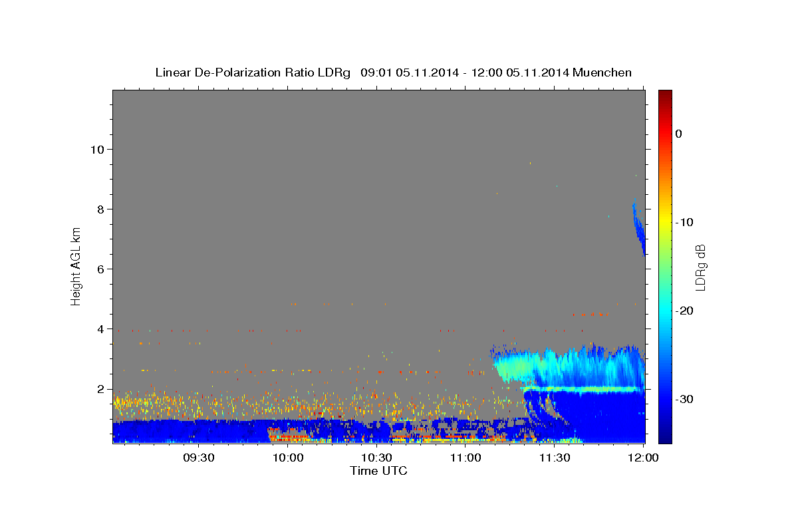
Task: Click the colorbar tick label -30
Action: (x=684, y=399)
